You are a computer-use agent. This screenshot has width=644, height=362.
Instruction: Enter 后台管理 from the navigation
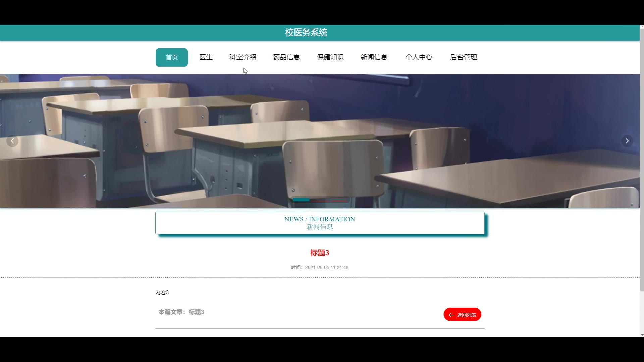tap(464, 57)
